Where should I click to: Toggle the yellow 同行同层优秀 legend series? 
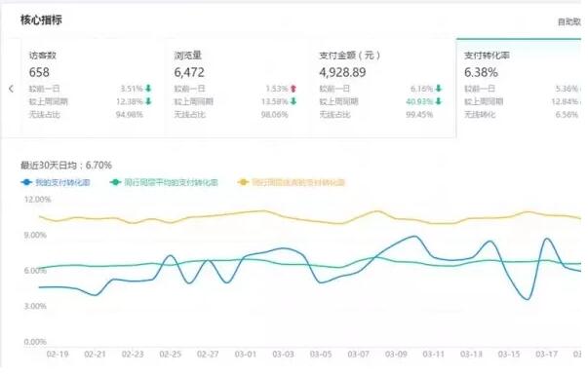coord(292,182)
